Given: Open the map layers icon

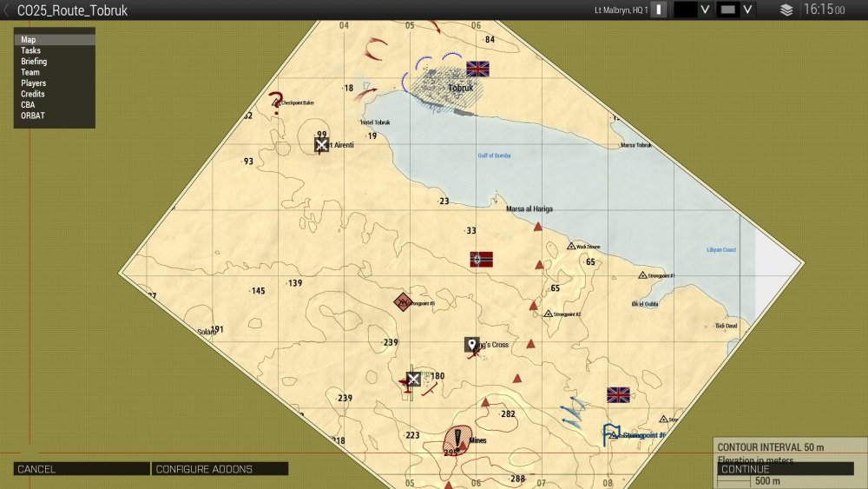Looking at the screenshot, I should [786, 10].
